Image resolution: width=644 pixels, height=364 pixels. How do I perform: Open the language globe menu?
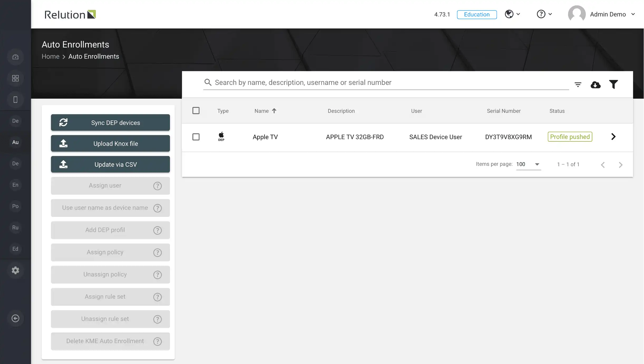coord(512,14)
